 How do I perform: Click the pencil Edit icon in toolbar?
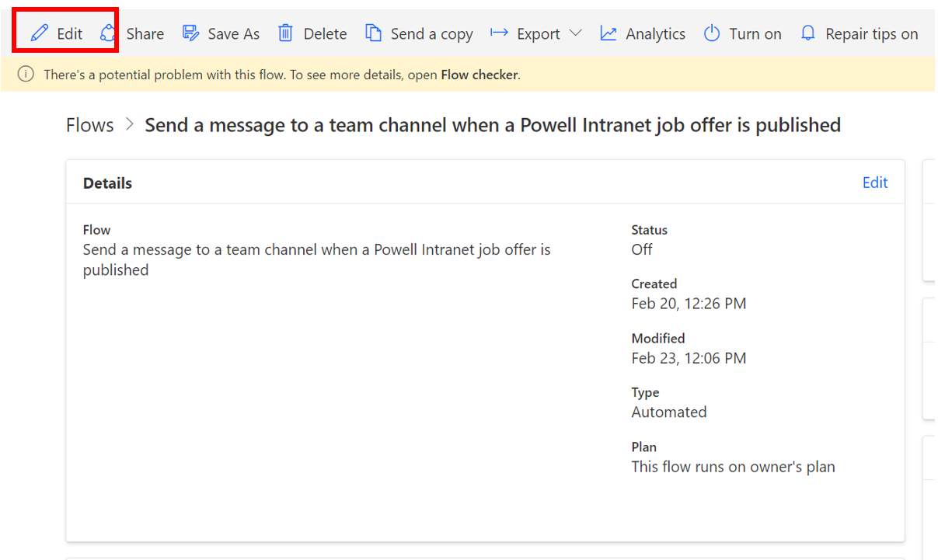[40, 33]
